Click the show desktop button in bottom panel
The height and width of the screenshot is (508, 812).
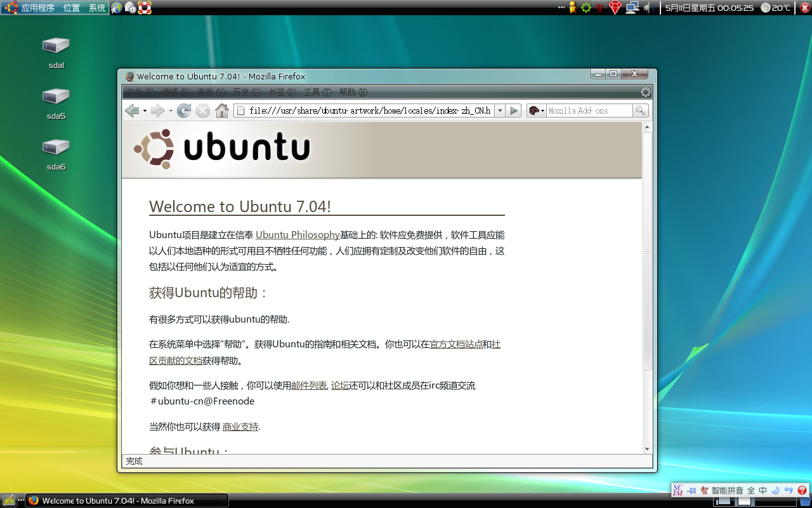click(x=8, y=500)
